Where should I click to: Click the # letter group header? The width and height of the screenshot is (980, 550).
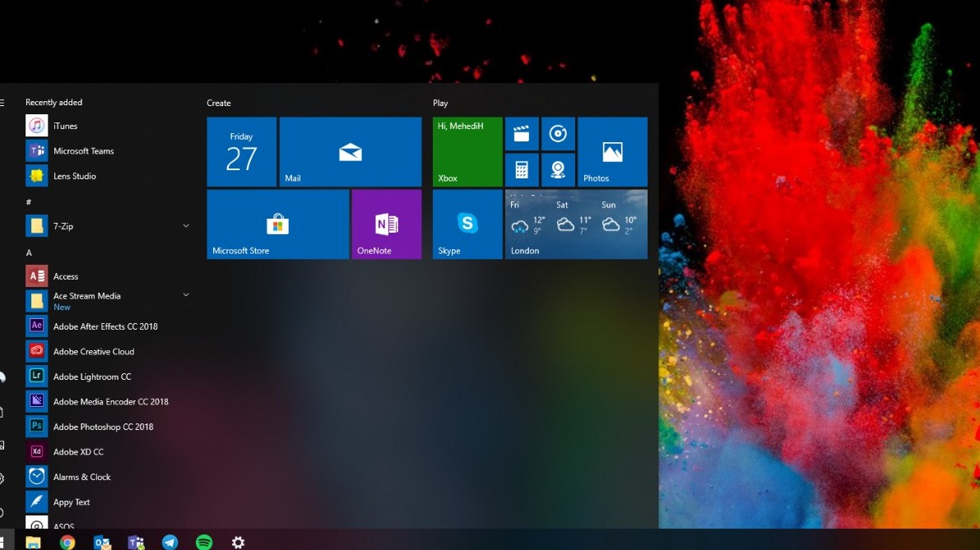28,201
